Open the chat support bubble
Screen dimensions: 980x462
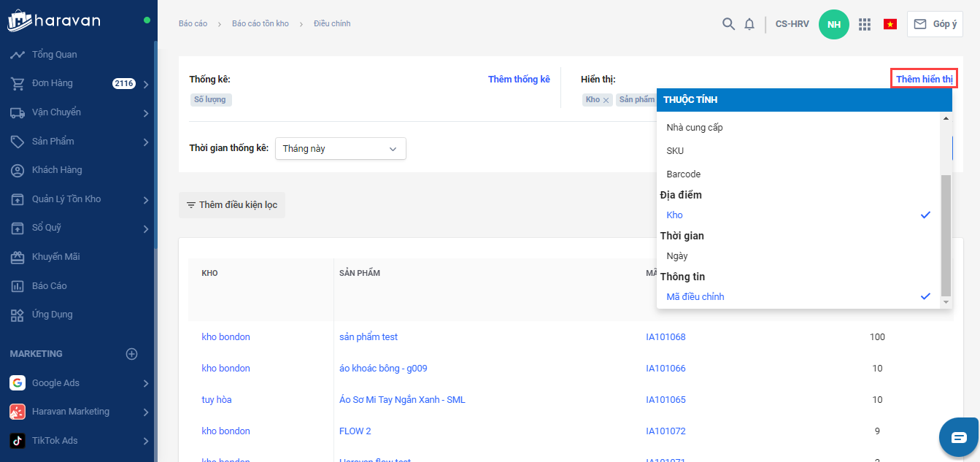[x=959, y=437]
